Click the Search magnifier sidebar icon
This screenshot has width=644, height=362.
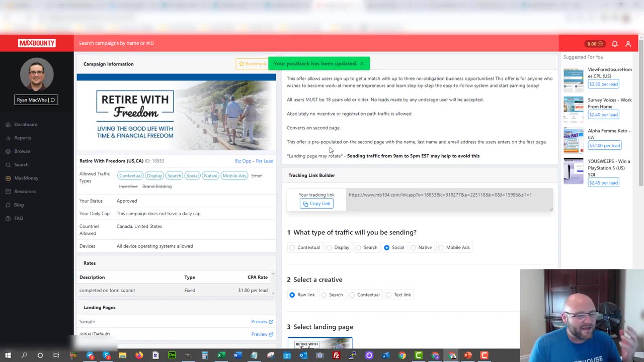pyautogui.click(x=8, y=165)
